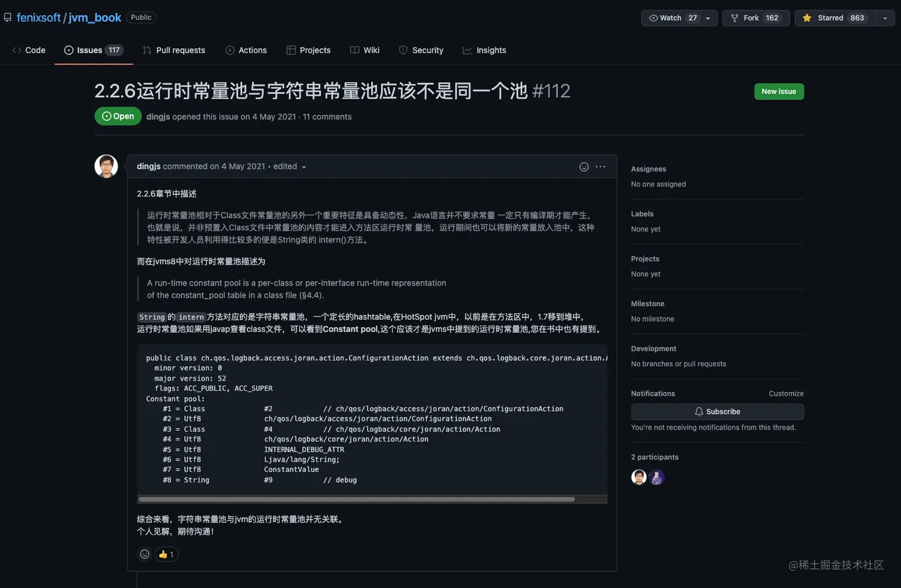
Task: Switch to the Code tab
Action: pyautogui.click(x=29, y=50)
